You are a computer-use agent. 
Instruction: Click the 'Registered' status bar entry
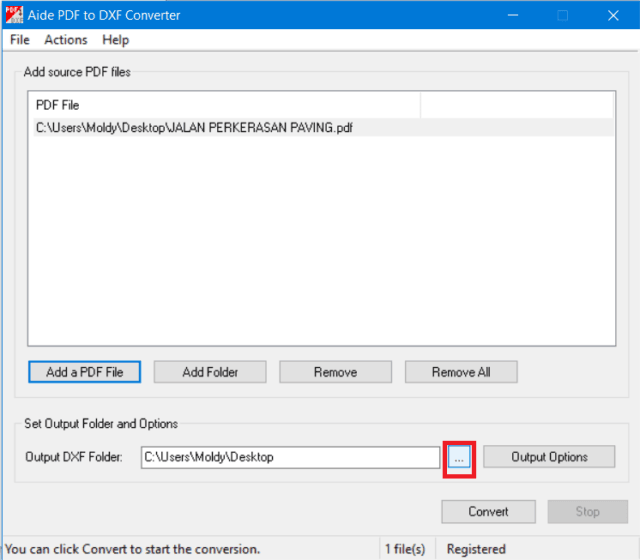coord(476,549)
